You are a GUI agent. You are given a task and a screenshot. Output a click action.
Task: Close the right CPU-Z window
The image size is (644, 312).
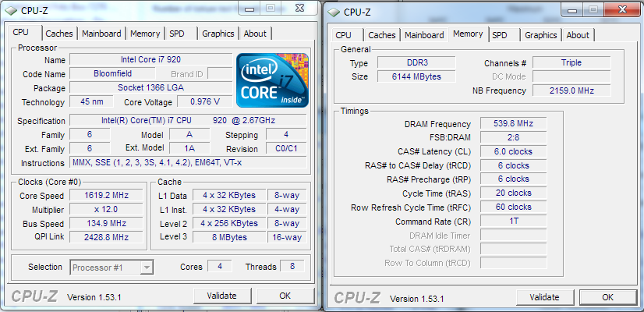[x=624, y=9]
